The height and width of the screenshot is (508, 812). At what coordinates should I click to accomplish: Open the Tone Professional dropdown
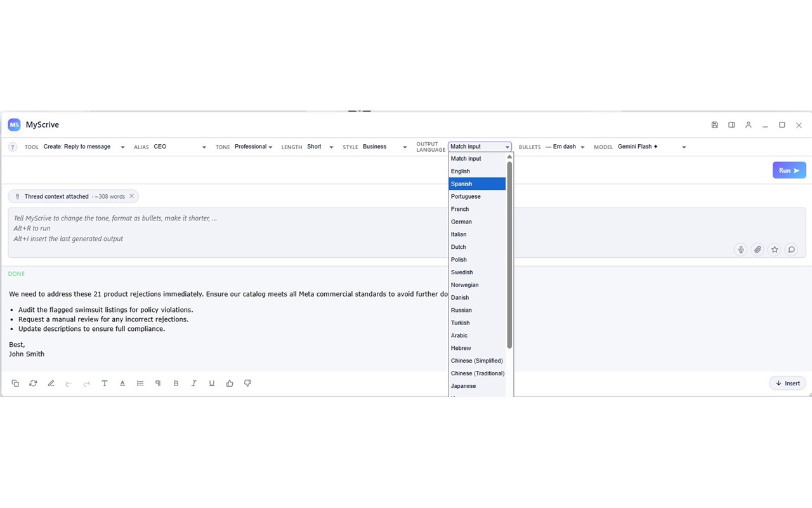tap(253, 147)
